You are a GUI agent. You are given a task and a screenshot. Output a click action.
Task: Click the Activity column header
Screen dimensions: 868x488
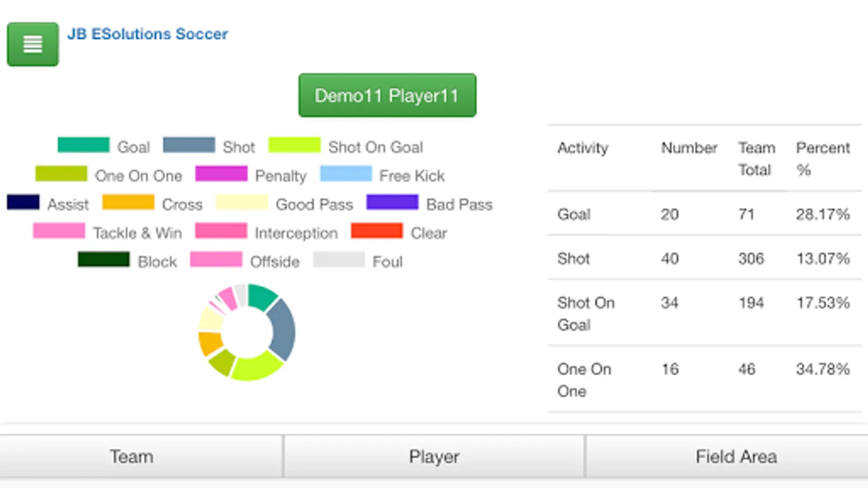(x=582, y=148)
